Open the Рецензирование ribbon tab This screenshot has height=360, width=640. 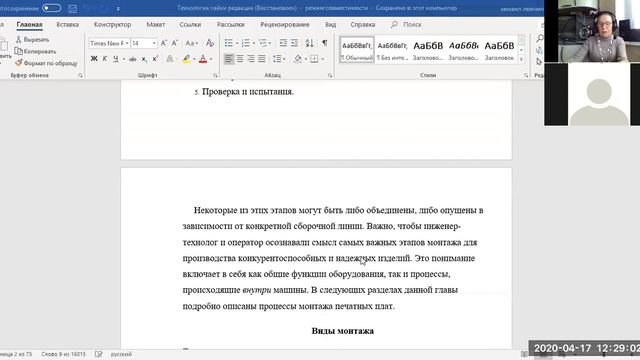click(x=285, y=24)
